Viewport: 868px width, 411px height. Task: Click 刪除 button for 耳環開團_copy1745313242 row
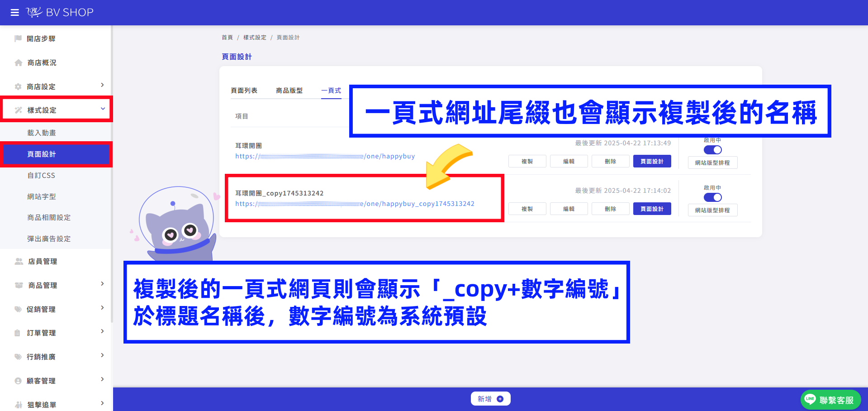point(610,209)
